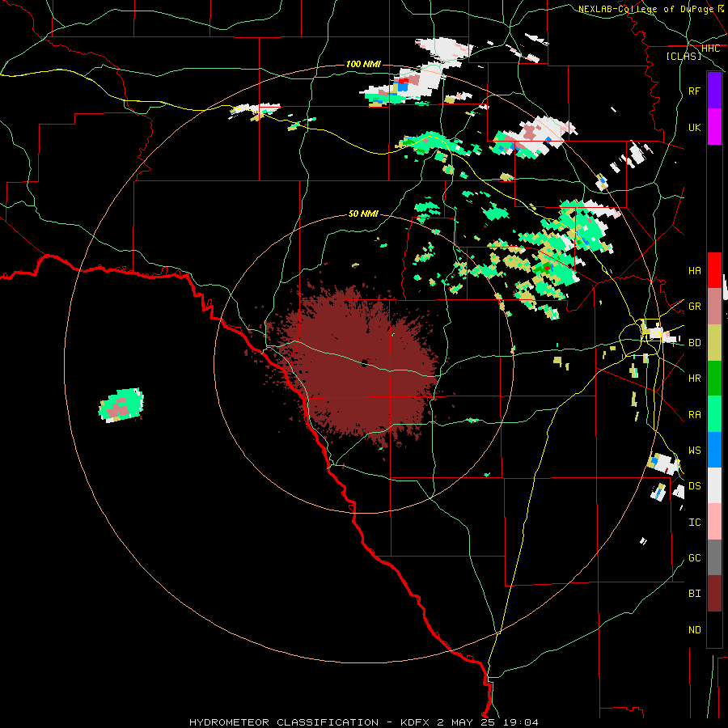728x728 pixels.
Task: Select the GR dusty-pink legend swatch
Action: [x=714, y=306]
